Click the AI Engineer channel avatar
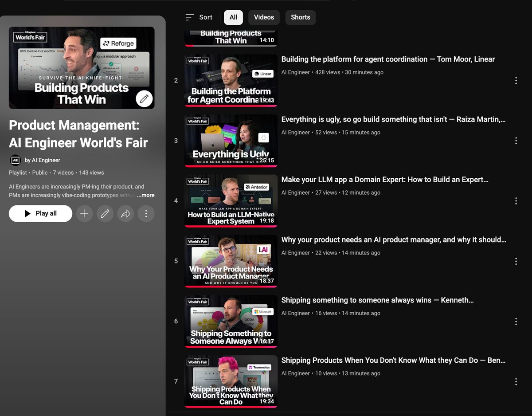 pos(15,160)
